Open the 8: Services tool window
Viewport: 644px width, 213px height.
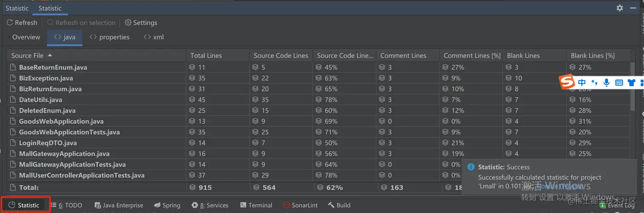point(210,205)
